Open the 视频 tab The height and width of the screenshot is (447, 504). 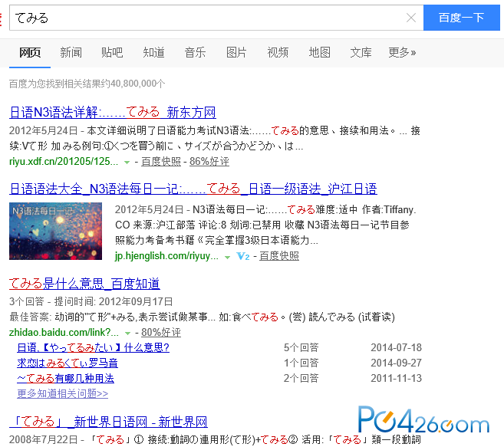pos(278,52)
